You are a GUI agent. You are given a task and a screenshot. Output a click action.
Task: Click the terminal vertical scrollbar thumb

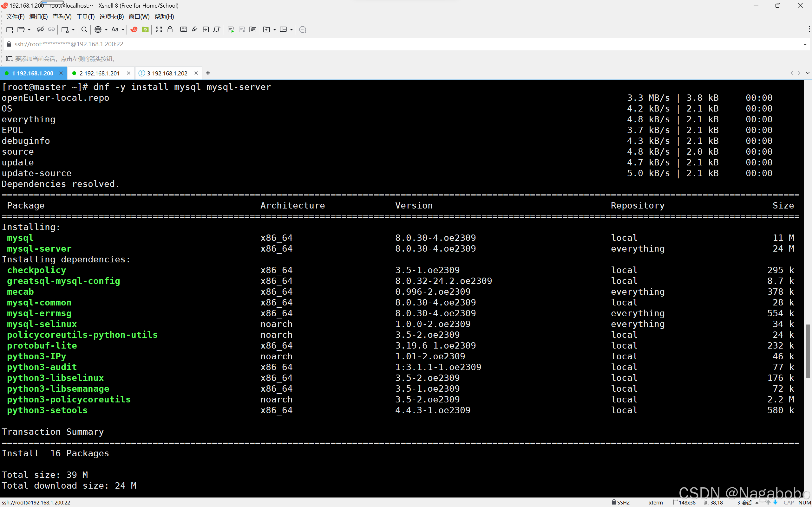pyautogui.click(x=808, y=351)
